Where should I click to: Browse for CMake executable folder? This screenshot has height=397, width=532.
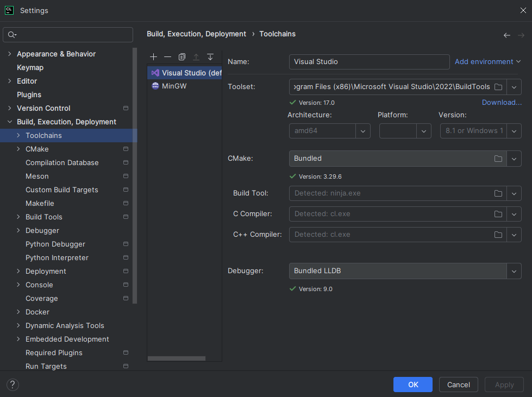pos(498,159)
